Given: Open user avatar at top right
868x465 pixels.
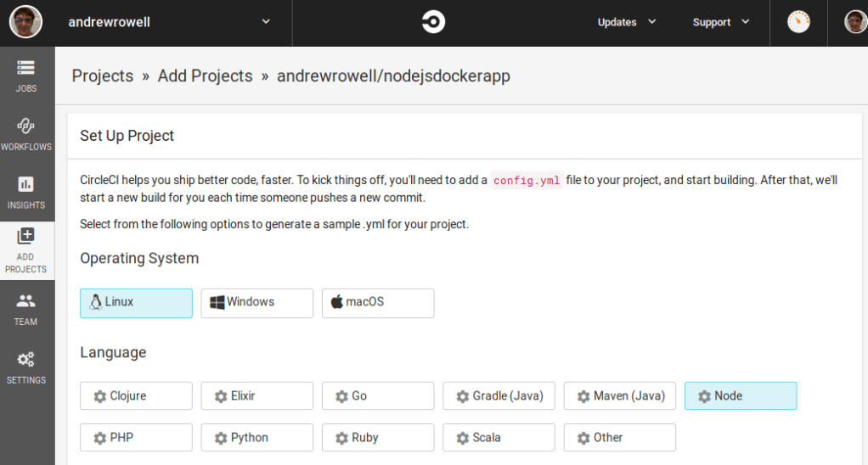Looking at the screenshot, I should pyautogui.click(x=855, y=22).
